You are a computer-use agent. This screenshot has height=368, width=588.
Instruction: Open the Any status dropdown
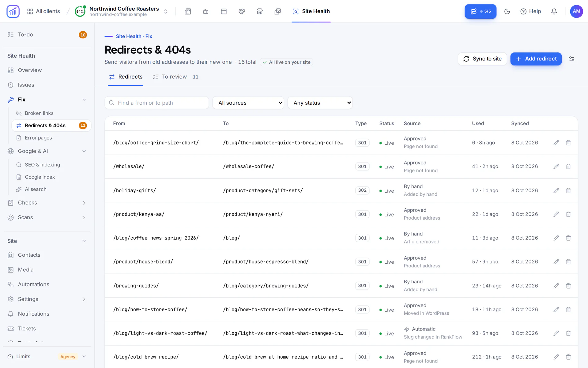(x=320, y=103)
